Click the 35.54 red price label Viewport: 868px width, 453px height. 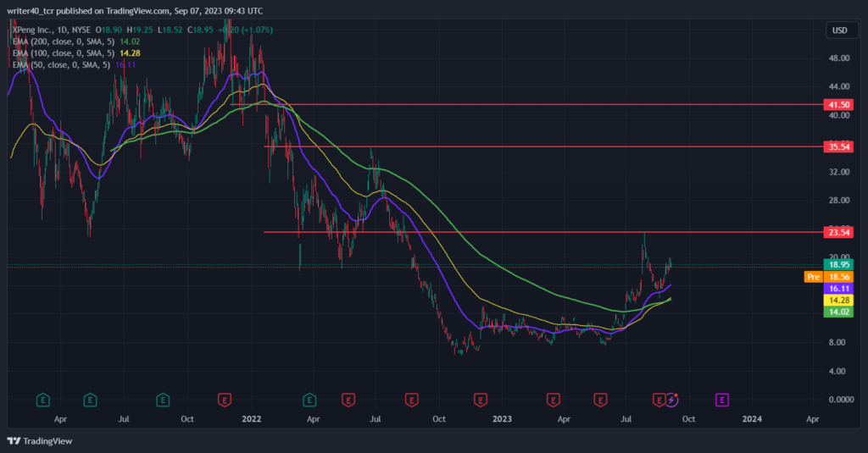click(838, 146)
